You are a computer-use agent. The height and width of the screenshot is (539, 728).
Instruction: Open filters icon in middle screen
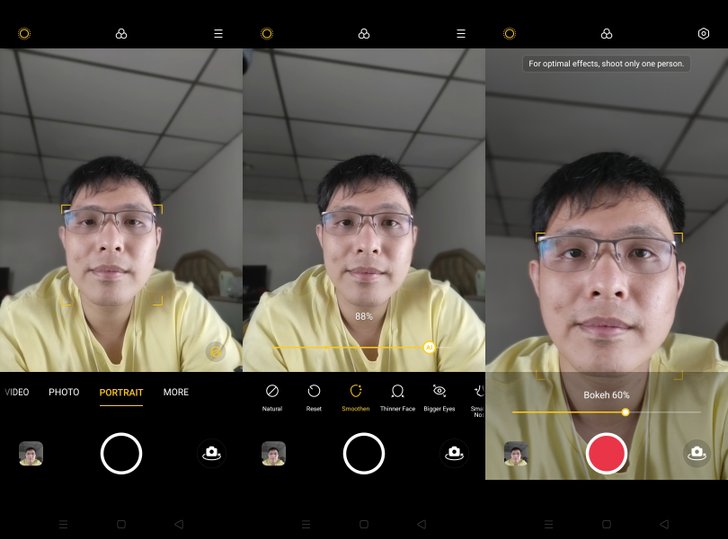click(364, 33)
